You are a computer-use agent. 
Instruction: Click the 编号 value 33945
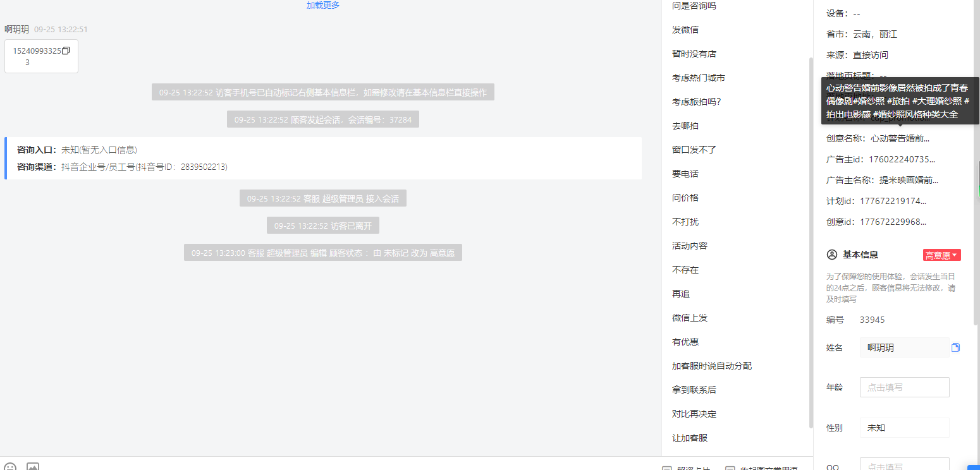pyautogui.click(x=873, y=320)
